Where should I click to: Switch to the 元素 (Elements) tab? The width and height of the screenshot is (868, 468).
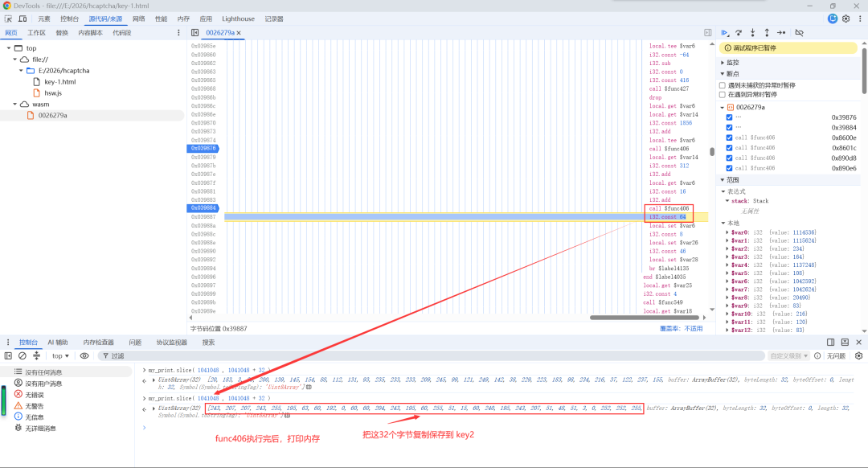pos(43,18)
